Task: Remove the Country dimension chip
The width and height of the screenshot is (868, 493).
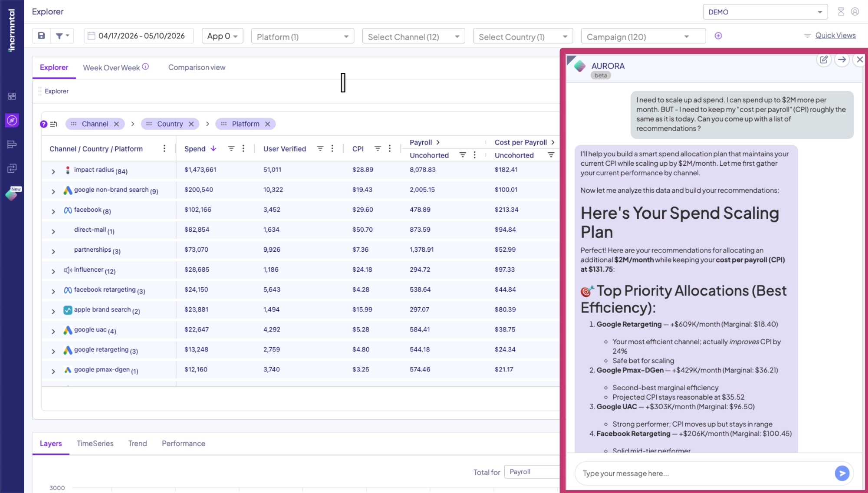Action: (x=191, y=124)
